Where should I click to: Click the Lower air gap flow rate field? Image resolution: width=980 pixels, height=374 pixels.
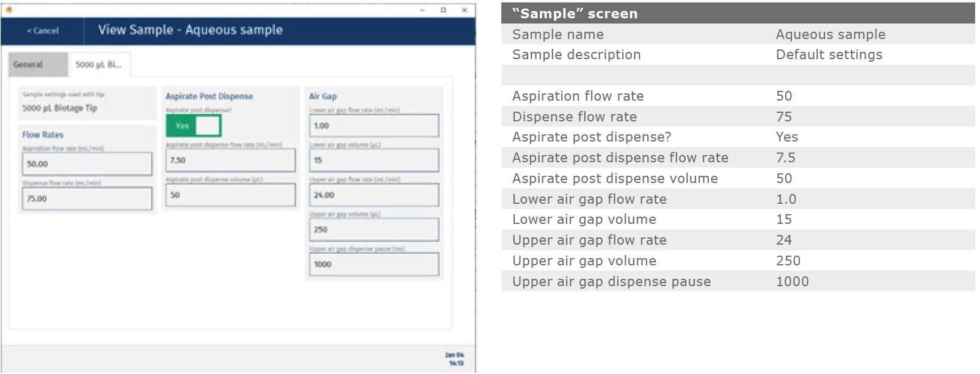point(374,126)
